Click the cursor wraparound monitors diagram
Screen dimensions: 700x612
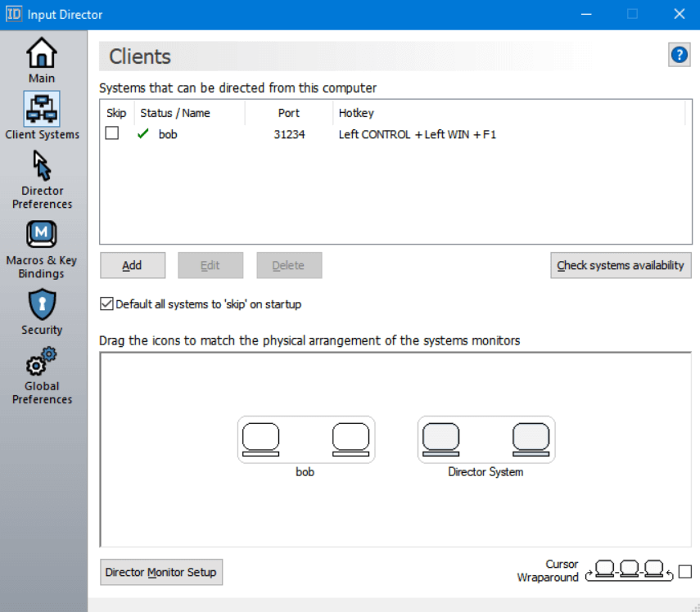pyautogui.click(x=628, y=568)
